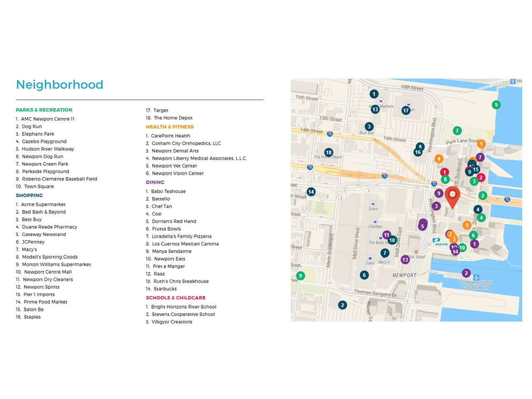Image resolution: width=532 pixels, height=399 pixels.
Task: Click navy marker 3 above Best Buy
Action: click(369, 126)
